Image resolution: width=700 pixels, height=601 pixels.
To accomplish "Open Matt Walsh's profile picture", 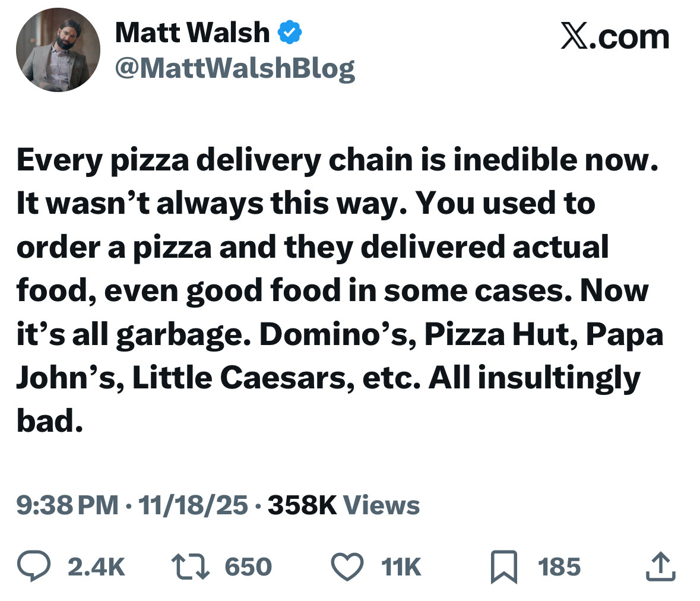I will coord(58,50).
